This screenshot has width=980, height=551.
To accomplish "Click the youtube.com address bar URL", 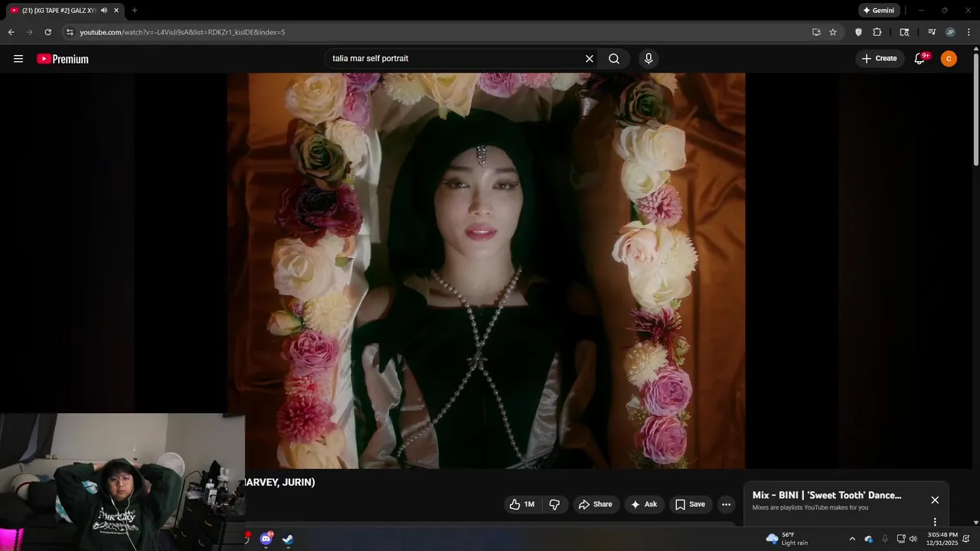I will pos(182,32).
